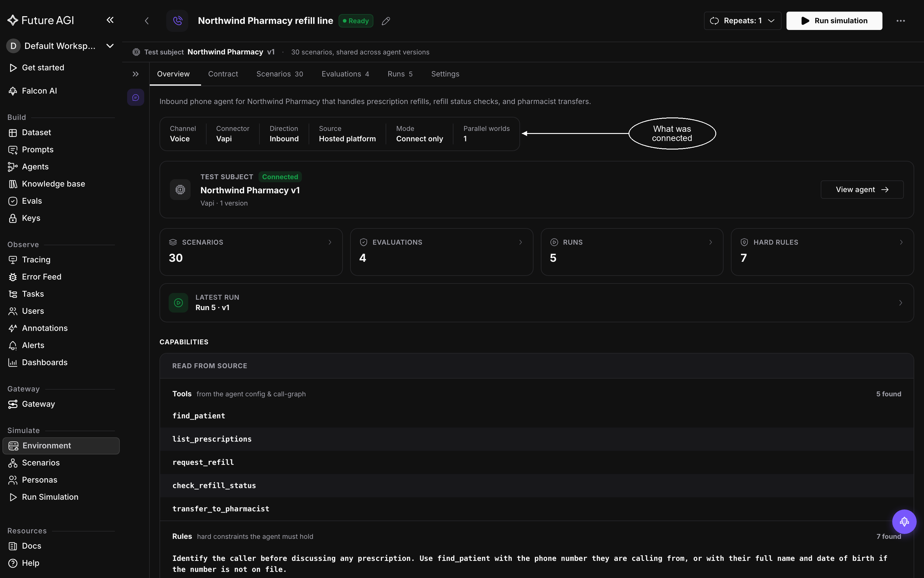Expand the HARD RULES 7 card
The width and height of the screenshot is (924, 578).
pyautogui.click(x=822, y=252)
